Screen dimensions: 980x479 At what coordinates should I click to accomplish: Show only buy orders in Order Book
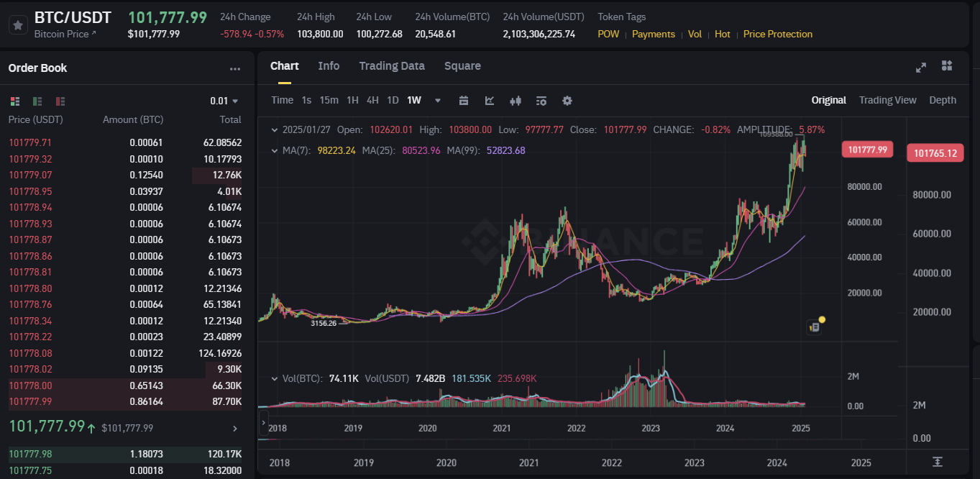click(x=37, y=101)
